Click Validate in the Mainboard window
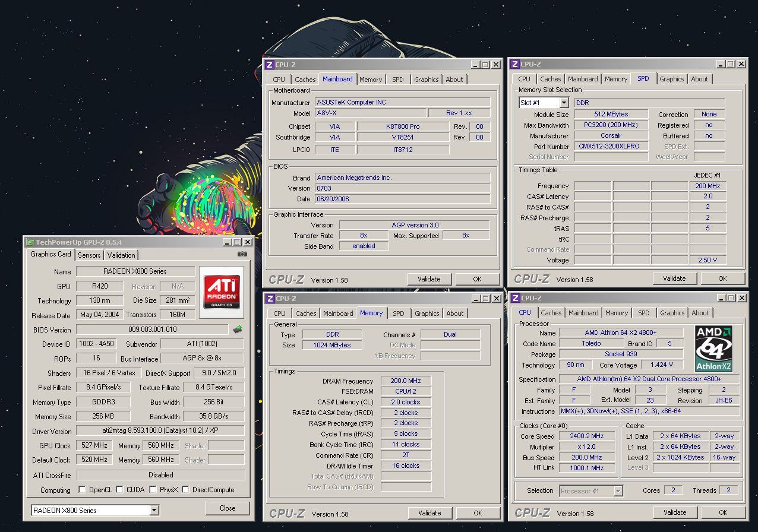The height and width of the screenshot is (532, 758). (x=429, y=279)
